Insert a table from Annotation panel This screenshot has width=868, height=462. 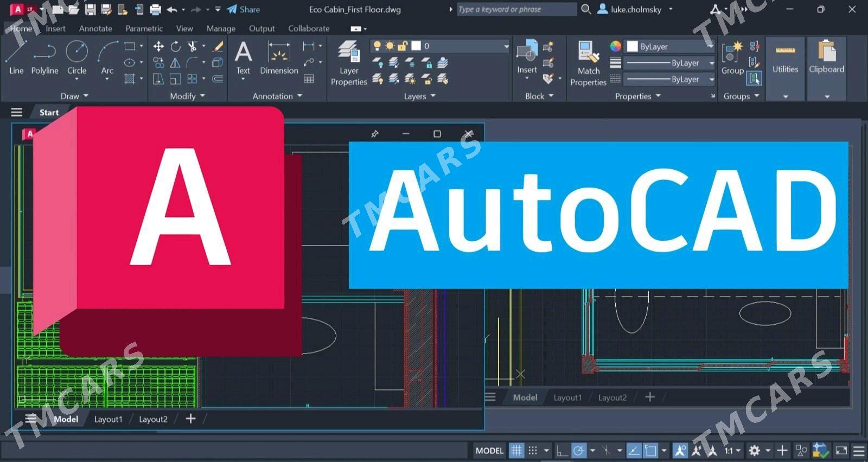click(x=309, y=79)
